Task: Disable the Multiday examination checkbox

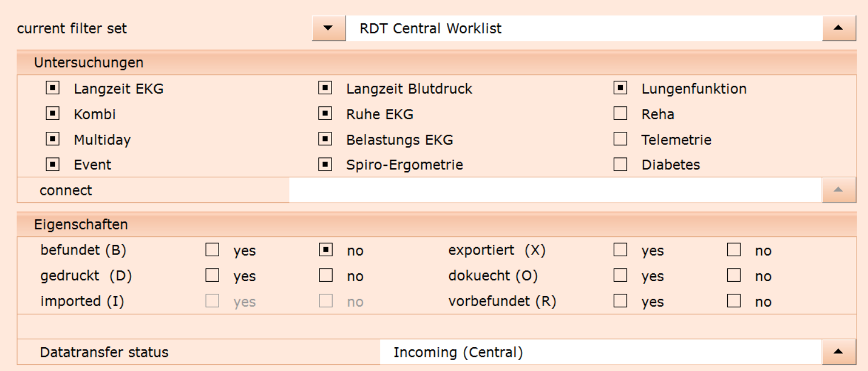Action: [x=52, y=139]
